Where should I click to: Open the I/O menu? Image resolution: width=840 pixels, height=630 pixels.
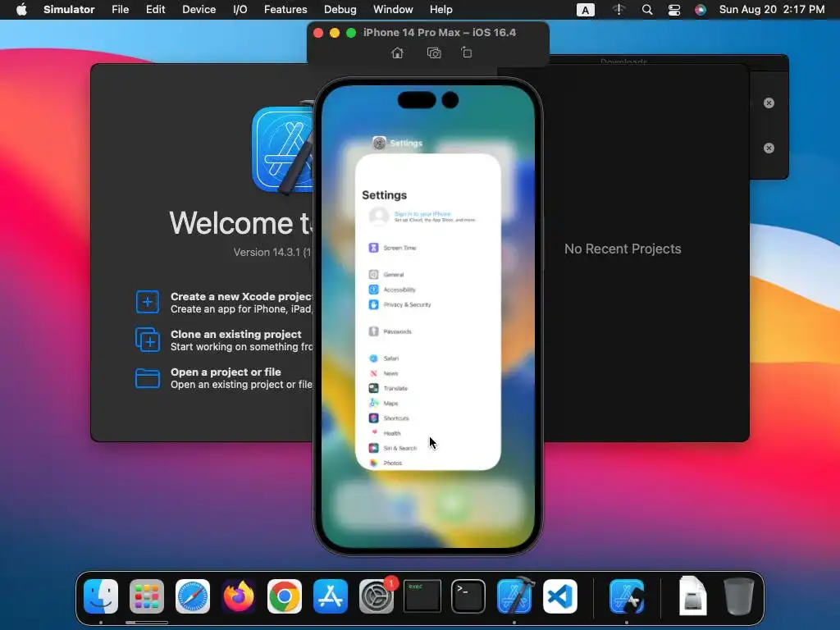[x=240, y=10]
